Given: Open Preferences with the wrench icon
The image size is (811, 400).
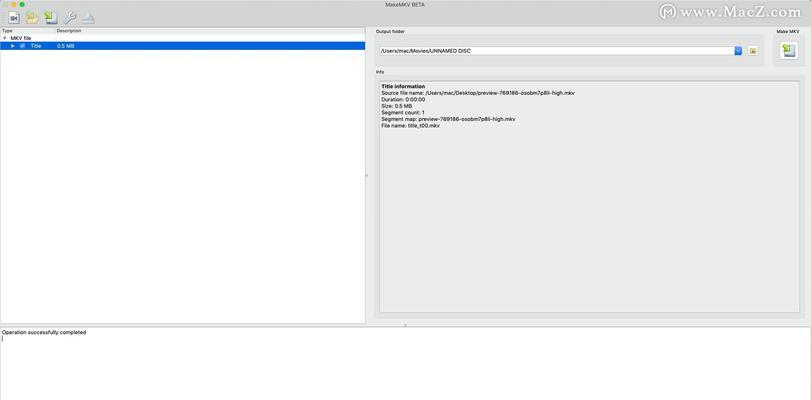Looking at the screenshot, I should (x=69, y=18).
